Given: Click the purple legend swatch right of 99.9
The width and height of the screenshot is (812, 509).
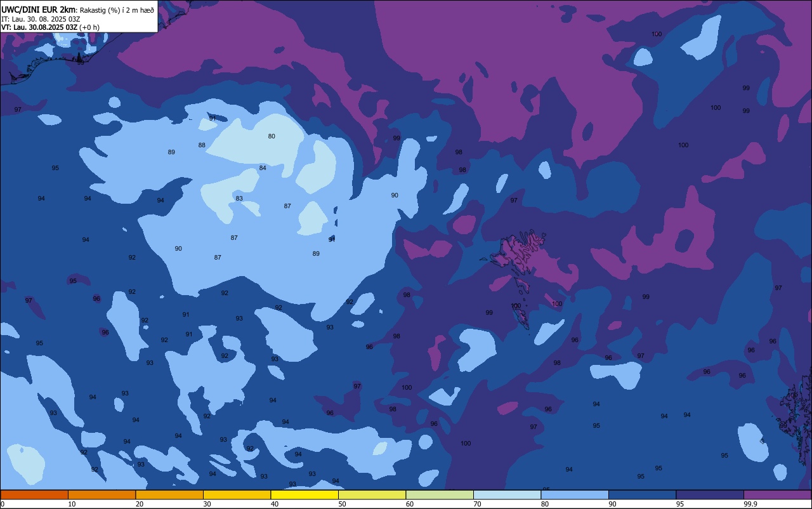Looking at the screenshot, I should pyautogui.click(x=778, y=494).
